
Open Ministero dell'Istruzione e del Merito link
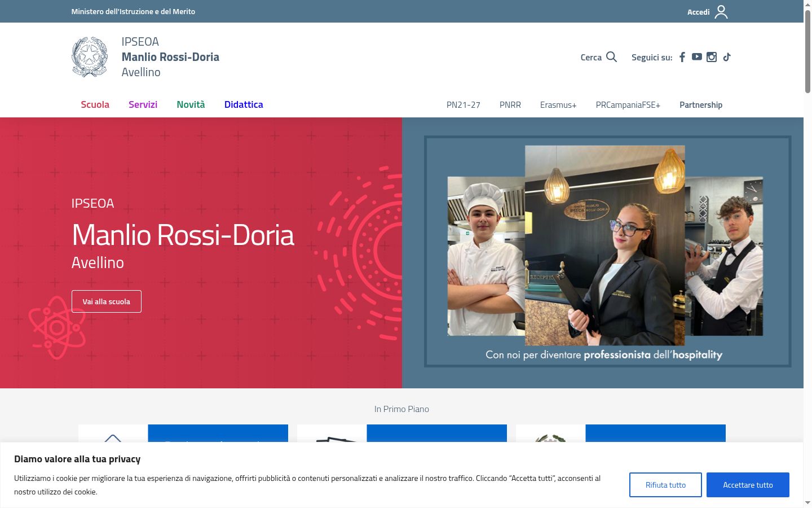pyautogui.click(x=133, y=11)
